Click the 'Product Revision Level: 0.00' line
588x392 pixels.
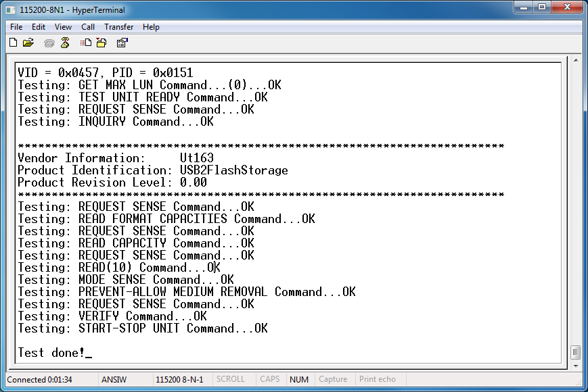coord(112,182)
